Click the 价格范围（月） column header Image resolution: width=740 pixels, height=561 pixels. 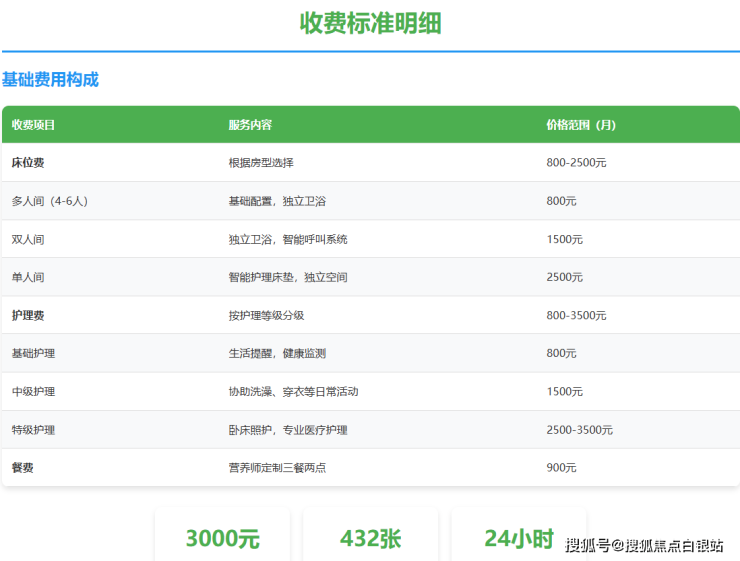581,125
